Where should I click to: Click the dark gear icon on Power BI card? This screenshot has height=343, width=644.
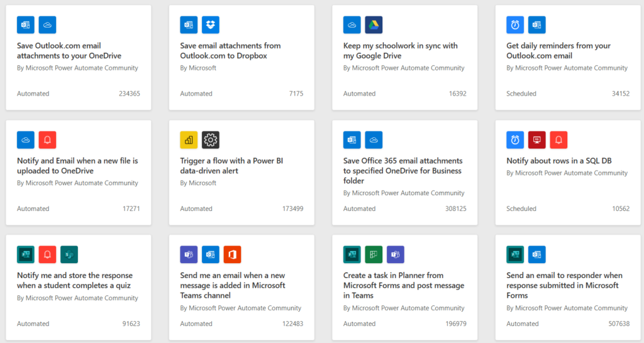click(x=210, y=140)
